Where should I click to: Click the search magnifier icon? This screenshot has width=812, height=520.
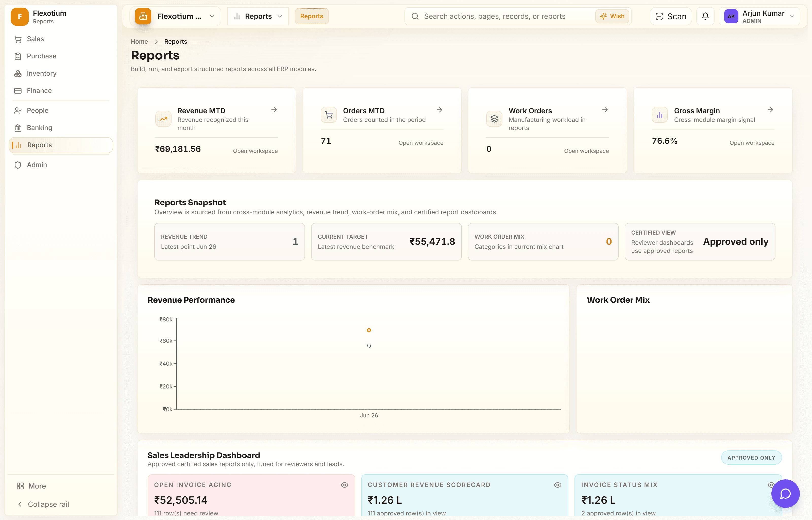coord(415,16)
